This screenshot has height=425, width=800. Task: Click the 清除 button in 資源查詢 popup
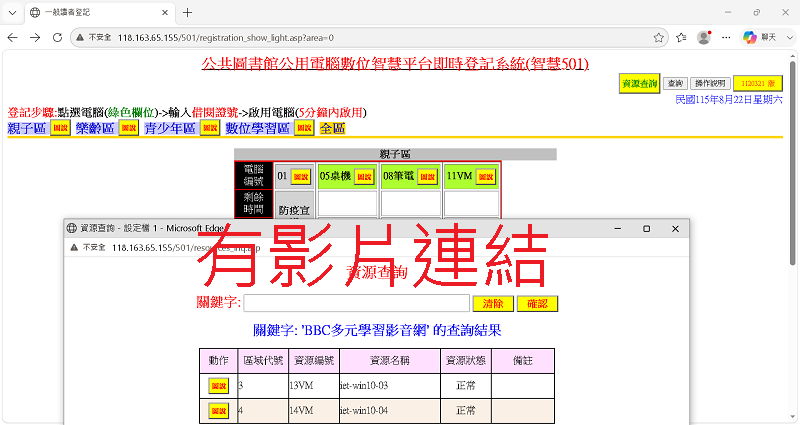(x=493, y=304)
